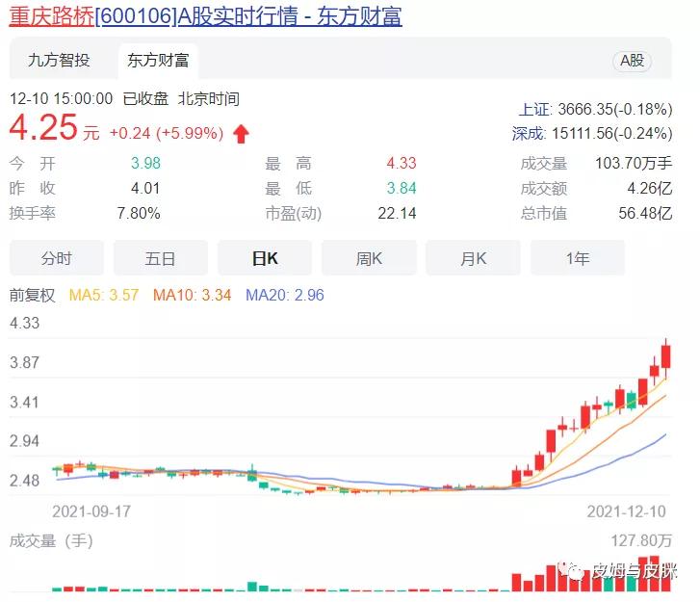Select the 日K chart tab
This screenshot has height=602, width=700.
(x=265, y=258)
